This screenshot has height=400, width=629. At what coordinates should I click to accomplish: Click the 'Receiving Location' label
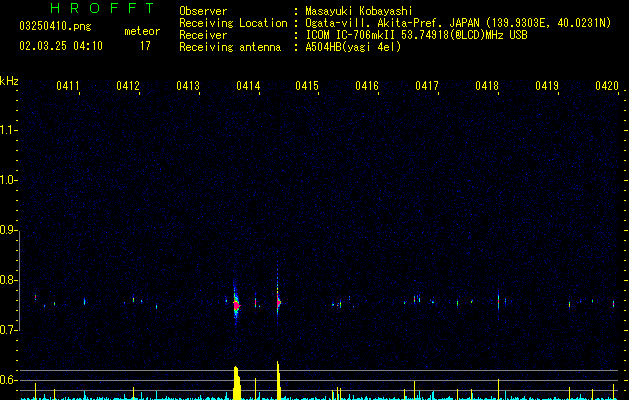[233, 23]
